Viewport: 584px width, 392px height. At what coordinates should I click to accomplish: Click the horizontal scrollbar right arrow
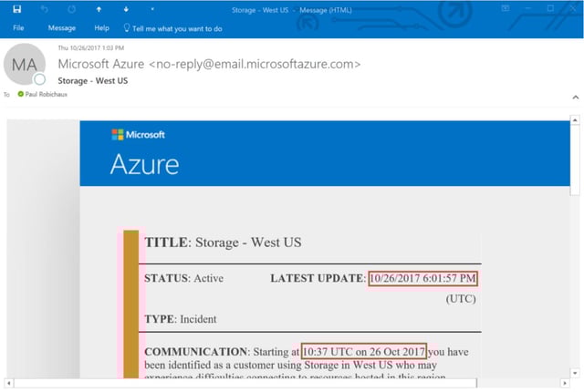(565, 383)
